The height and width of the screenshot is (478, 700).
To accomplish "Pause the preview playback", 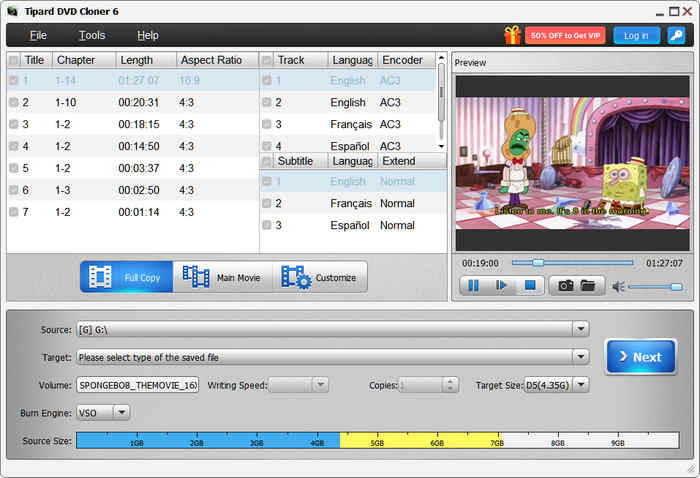I will coord(473,285).
